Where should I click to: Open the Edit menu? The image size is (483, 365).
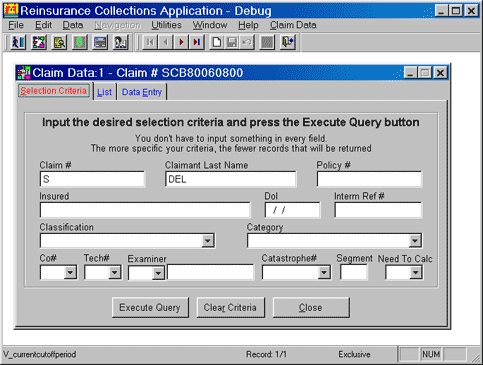point(43,25)
